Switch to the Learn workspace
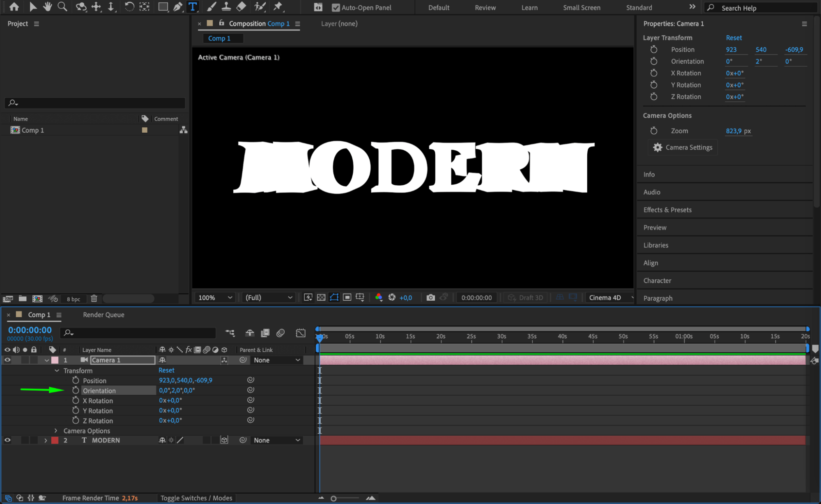Viewport: 821px width, 504px height. point(529,7)
